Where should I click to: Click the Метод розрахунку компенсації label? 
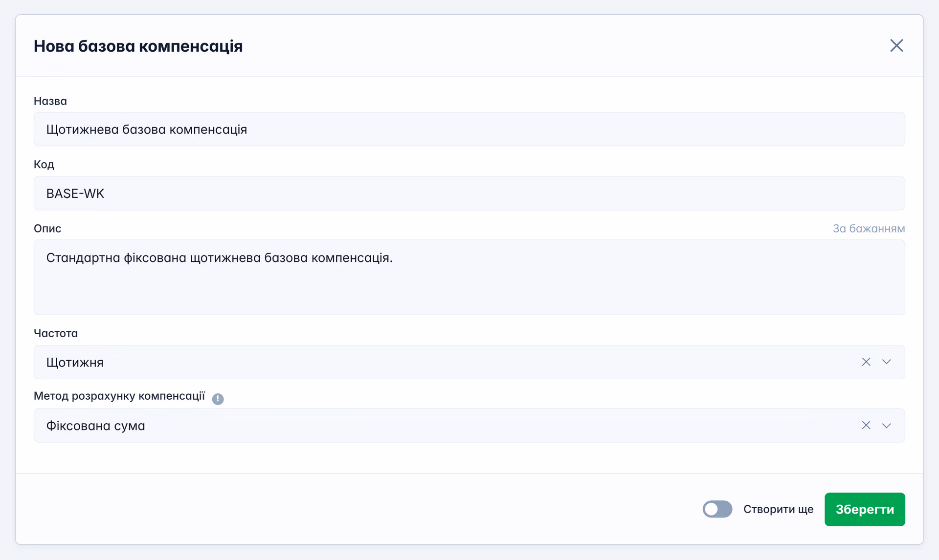119,396
